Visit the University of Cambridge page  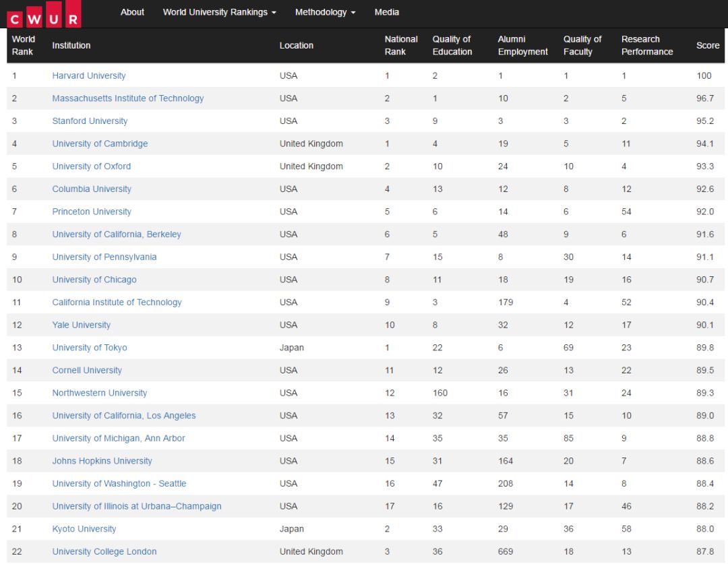100,144
